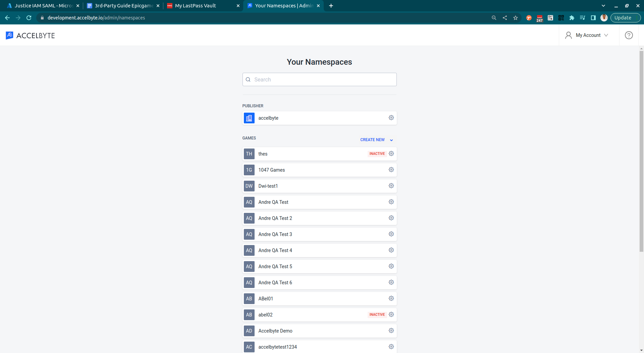Click the 1G avatar for 1047 Games
The height and width of the screenshot is (353, 644).
coord(249,170)
